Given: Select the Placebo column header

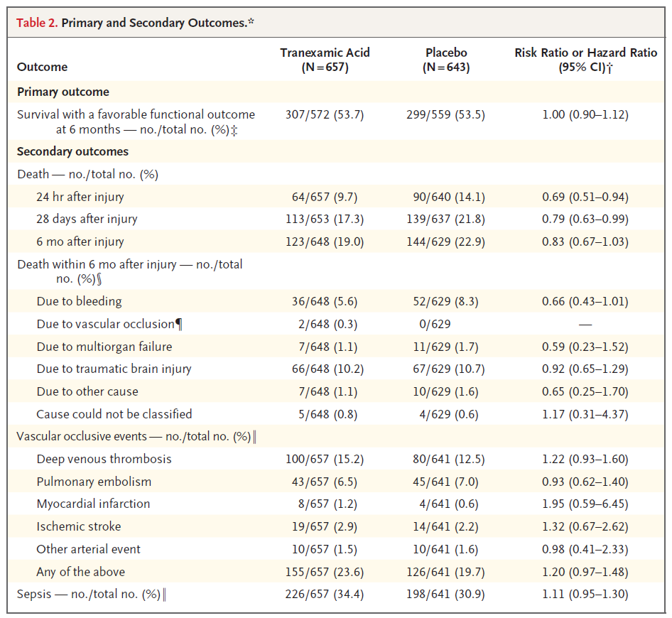Looking at the screenshot, I should point(446,60).
